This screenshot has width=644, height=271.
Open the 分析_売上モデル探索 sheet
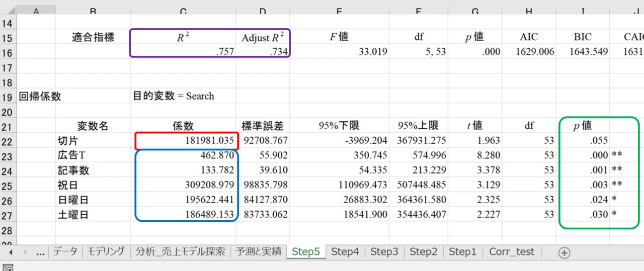180,252
